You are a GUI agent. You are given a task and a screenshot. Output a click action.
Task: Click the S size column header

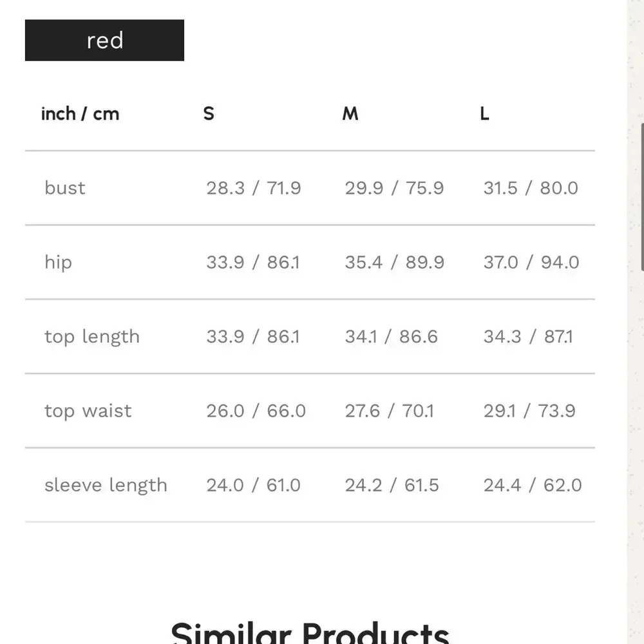(x=209, y=114)
